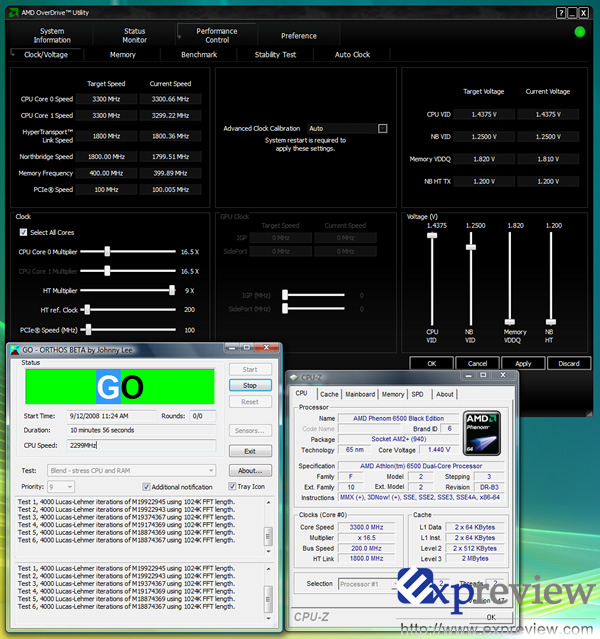Screen dimensions: 600x639
Task: Toggle Additional notification checkbox in ORTHOS
Action: (146, 487)
